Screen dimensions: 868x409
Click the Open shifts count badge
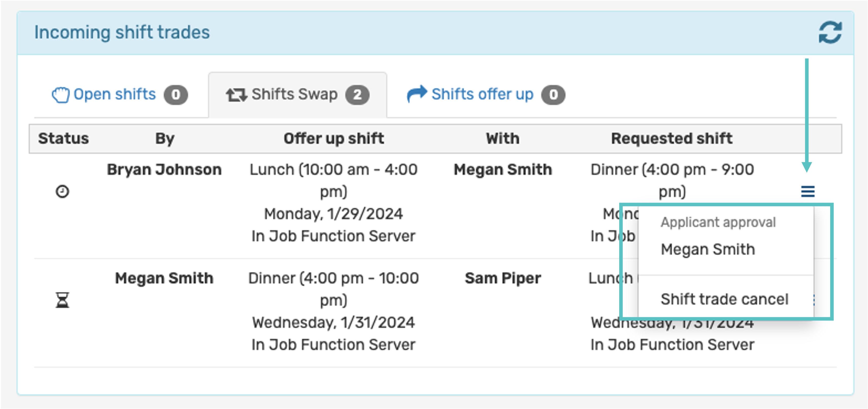pos(176,95)
